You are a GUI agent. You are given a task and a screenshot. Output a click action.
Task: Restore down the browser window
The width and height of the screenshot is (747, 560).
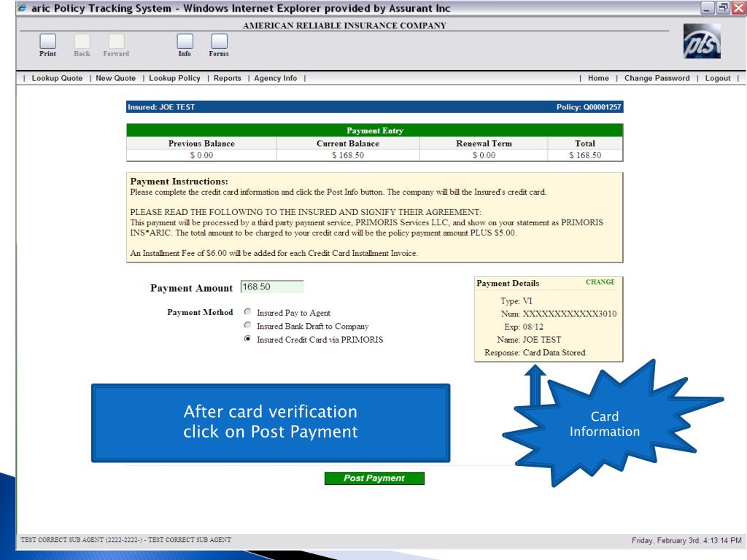coord(723,7)
